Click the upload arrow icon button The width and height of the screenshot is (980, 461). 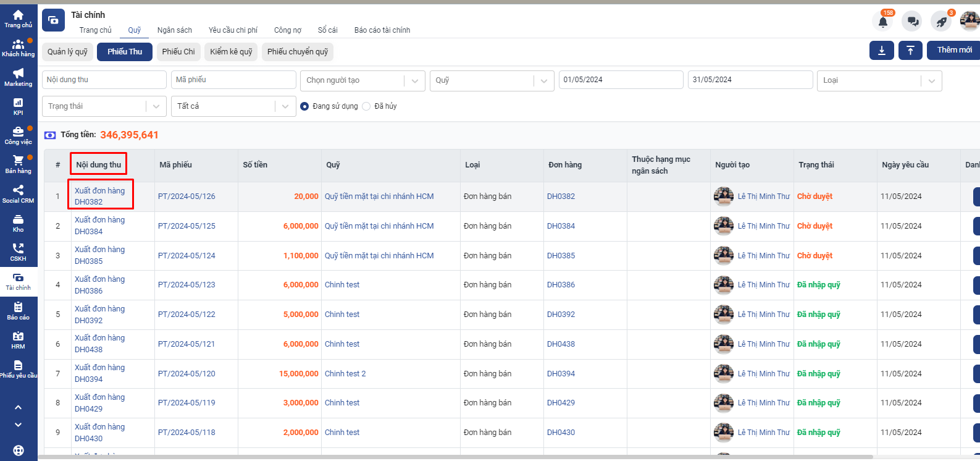(x=910, y=51)
